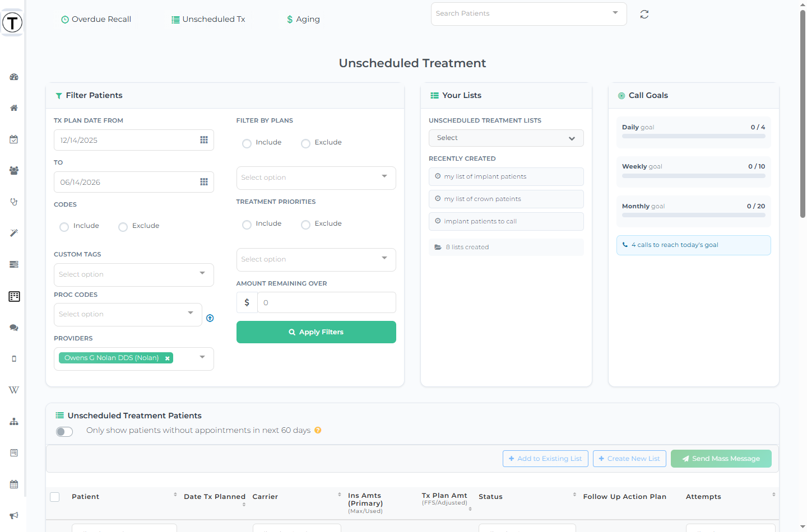Select Exclude under Codes
This screenshot has height=532, width=807.
(123, 227)
